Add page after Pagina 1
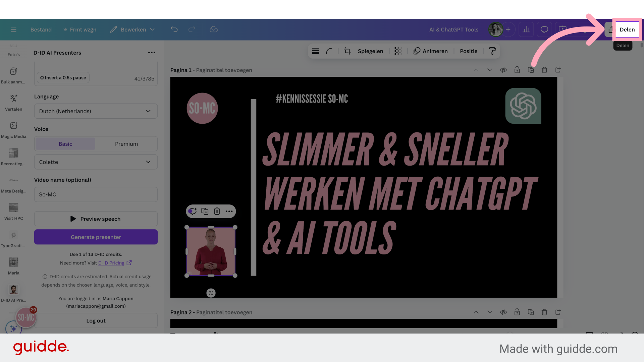 coord(558,70)
